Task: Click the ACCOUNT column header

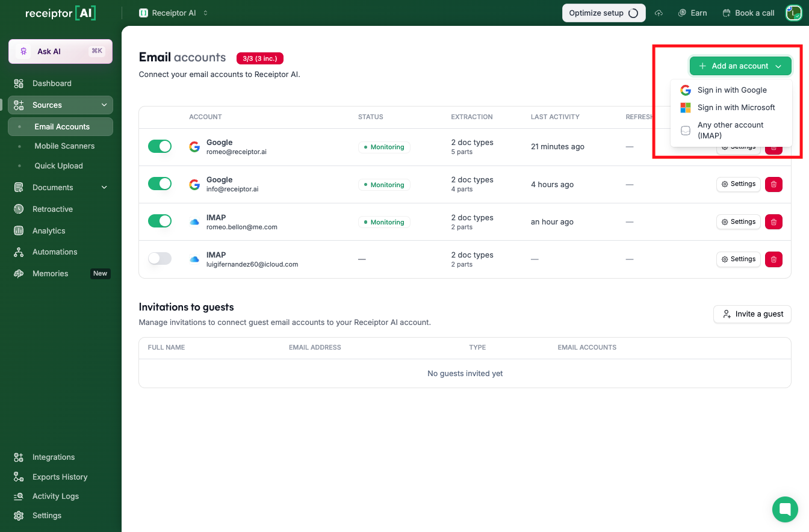Action: 205,117
